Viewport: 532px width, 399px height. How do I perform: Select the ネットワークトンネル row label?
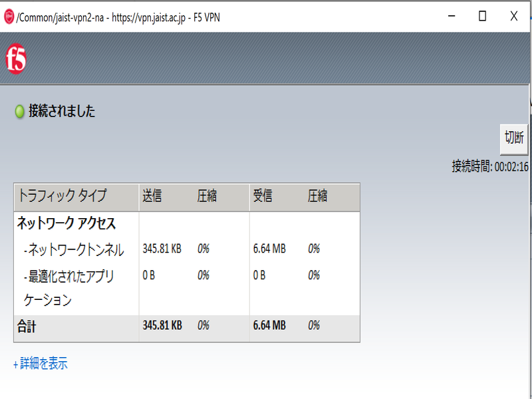(74, 250)
